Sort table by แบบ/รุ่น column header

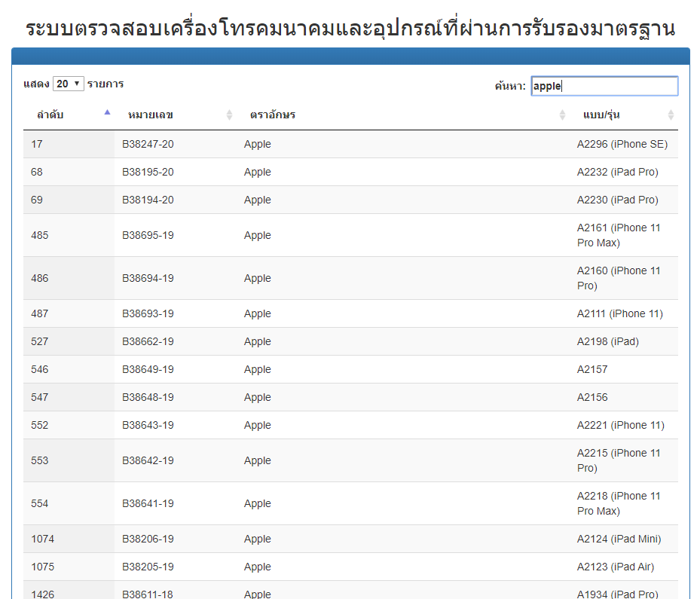pos(601,115)
